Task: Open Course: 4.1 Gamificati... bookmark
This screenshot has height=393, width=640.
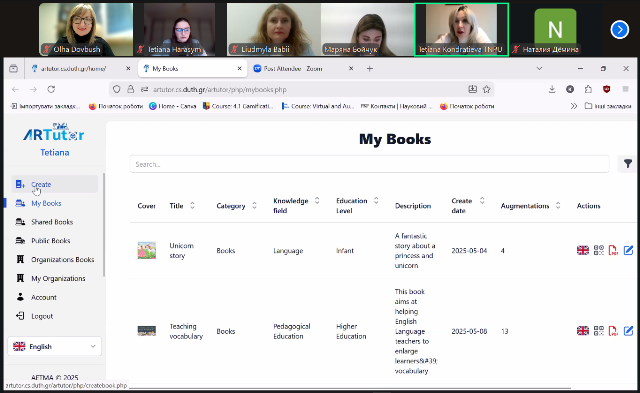Action: coord(238,106)
